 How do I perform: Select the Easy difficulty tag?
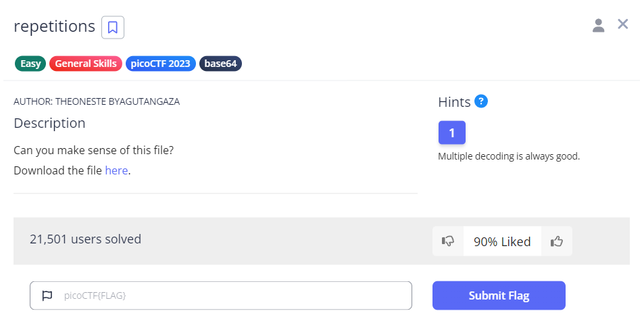(30, 64)
